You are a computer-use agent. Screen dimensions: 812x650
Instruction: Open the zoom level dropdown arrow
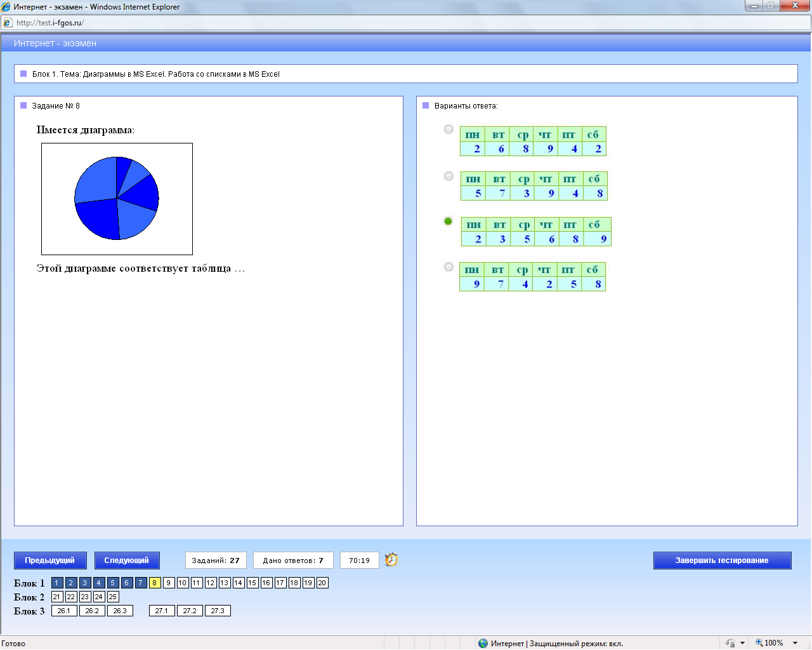795,643
